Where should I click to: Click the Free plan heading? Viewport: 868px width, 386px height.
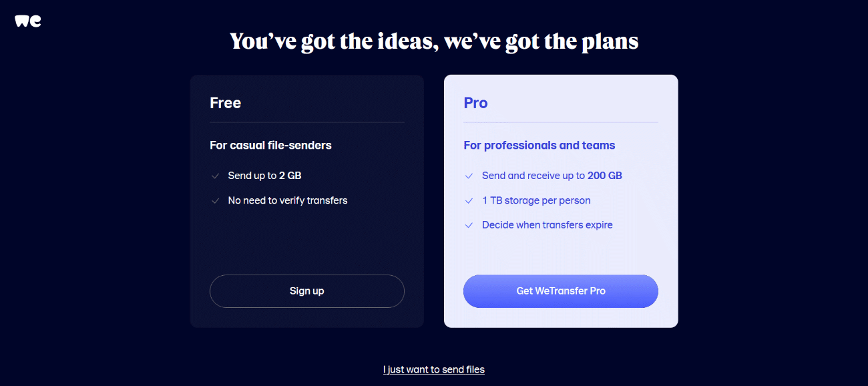click(x=226, y=103)
